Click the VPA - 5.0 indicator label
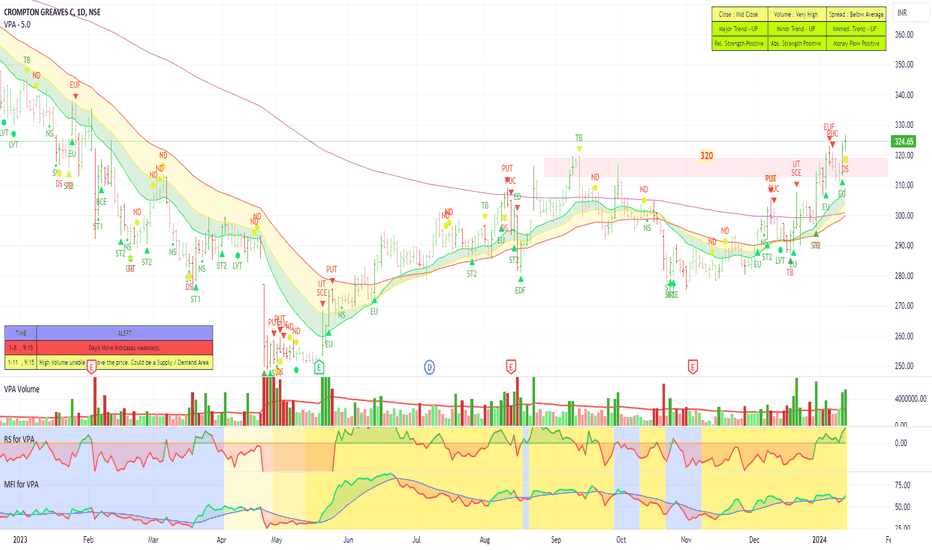This screenshot has height=550, width=932. click(x=17, y=24)
